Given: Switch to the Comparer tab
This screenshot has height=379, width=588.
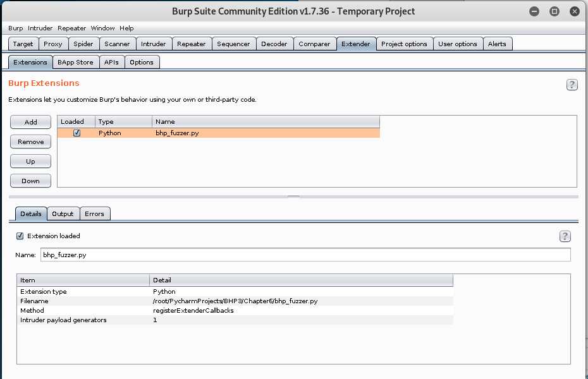Looking at the screenshot, I should 314,44.
